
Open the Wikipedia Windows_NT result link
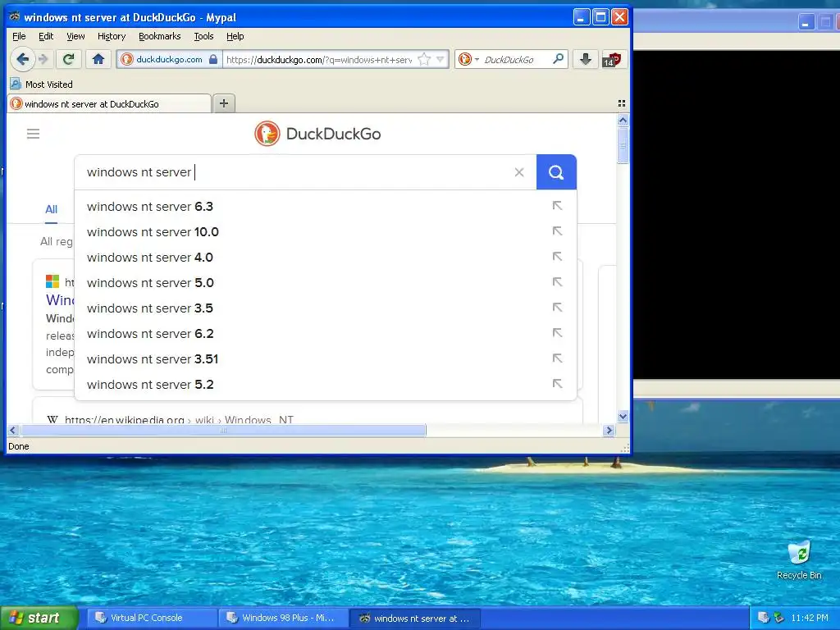[x=179, y=419]
